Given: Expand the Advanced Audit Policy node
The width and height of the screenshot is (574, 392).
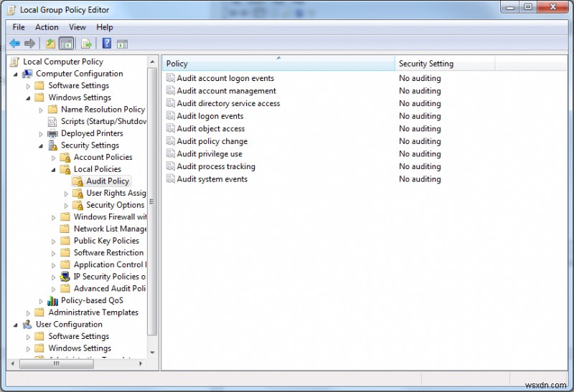Looking at the screenshot, I should [53, 290].
